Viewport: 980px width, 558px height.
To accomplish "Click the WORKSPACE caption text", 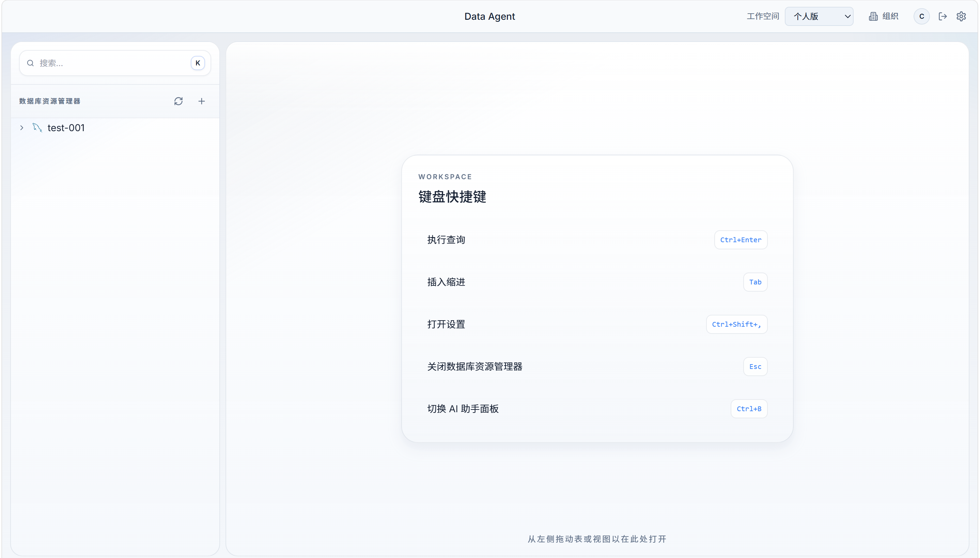I will [445, 177].
